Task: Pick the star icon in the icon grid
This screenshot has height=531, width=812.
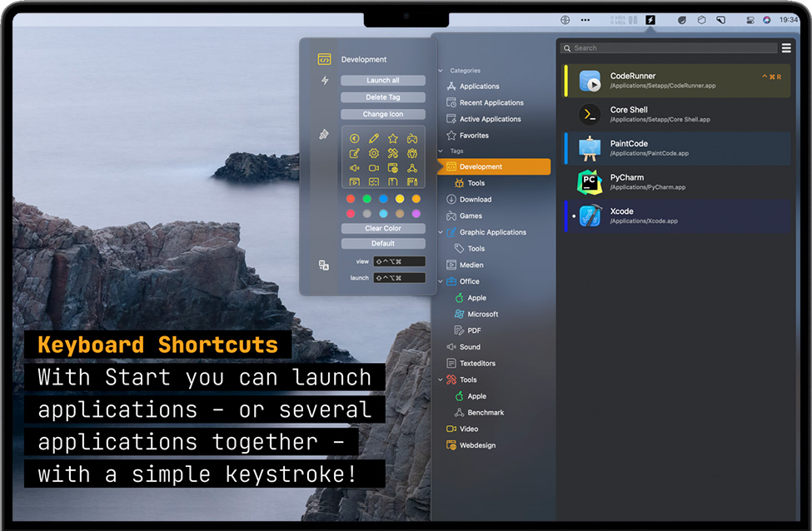Action: click(x=393, y=139)
